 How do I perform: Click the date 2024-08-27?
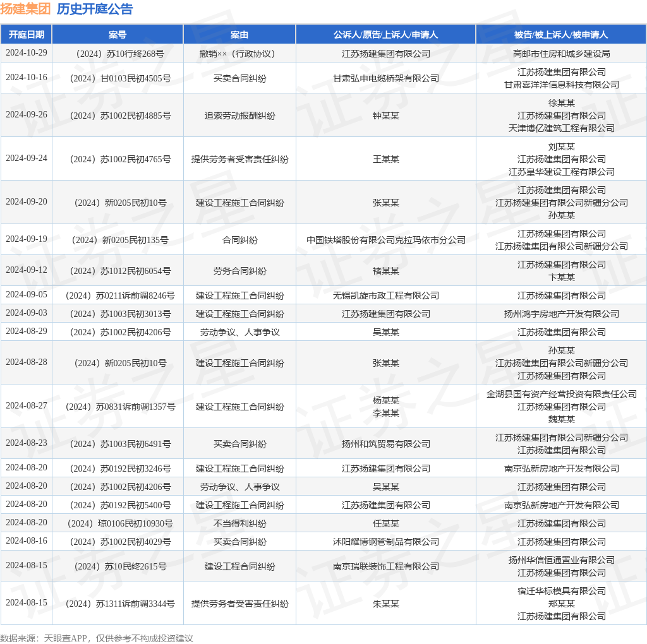pyautogui.click(x=27, y=406)
